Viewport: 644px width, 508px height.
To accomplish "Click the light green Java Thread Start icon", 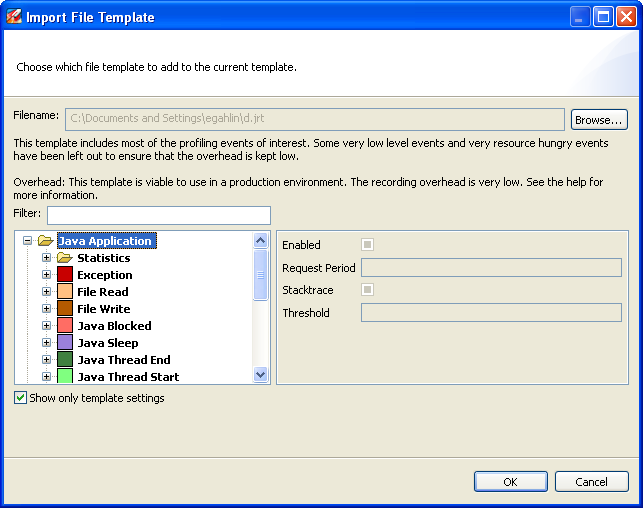I will [65, 376].
